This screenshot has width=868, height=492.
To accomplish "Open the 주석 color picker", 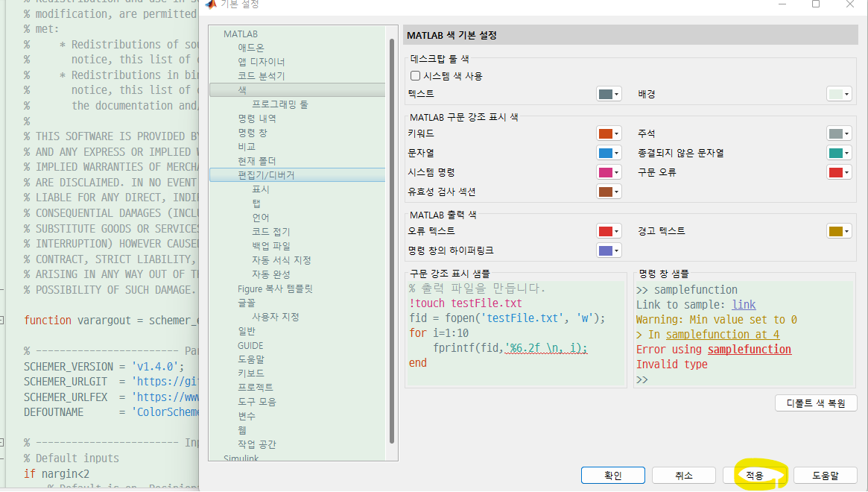I will [839, 133].
